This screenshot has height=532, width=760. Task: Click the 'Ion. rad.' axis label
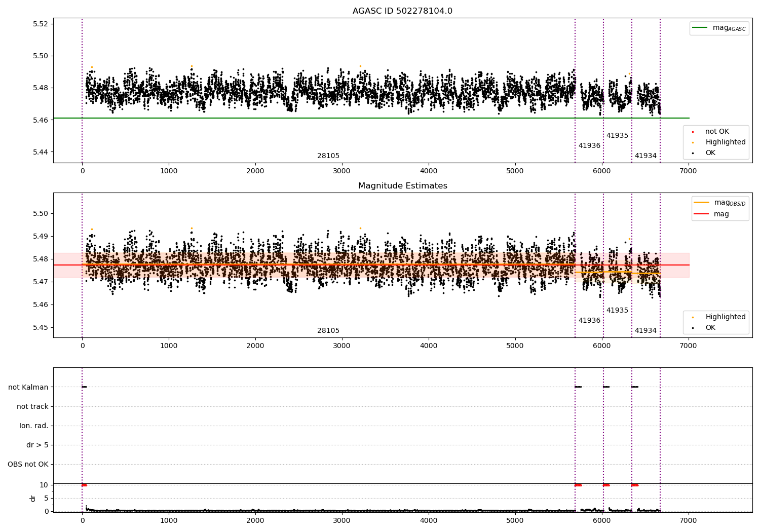34,426
